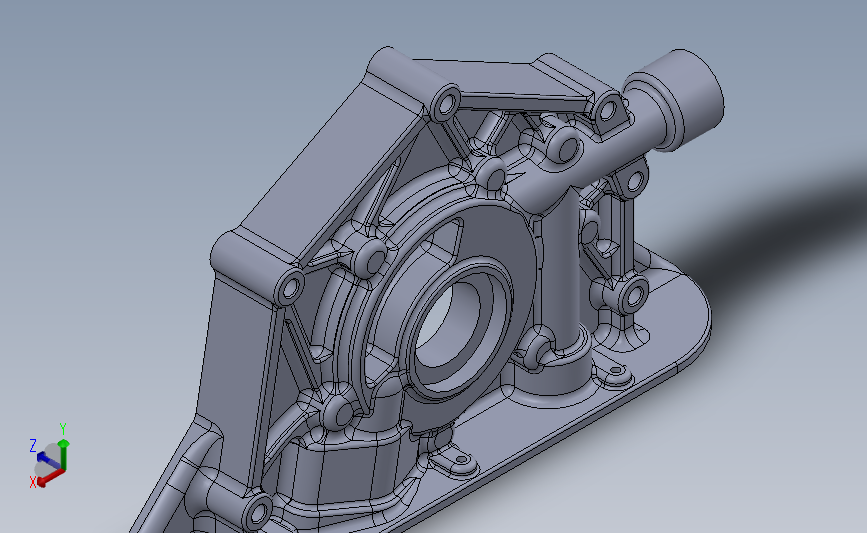
Task: Select the blue Z label on orientation triad
Action: coord(33,446)
